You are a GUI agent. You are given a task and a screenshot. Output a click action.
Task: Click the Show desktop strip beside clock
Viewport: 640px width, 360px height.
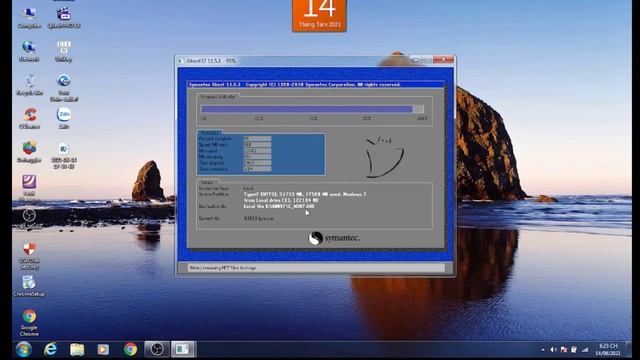pos(629,350)
